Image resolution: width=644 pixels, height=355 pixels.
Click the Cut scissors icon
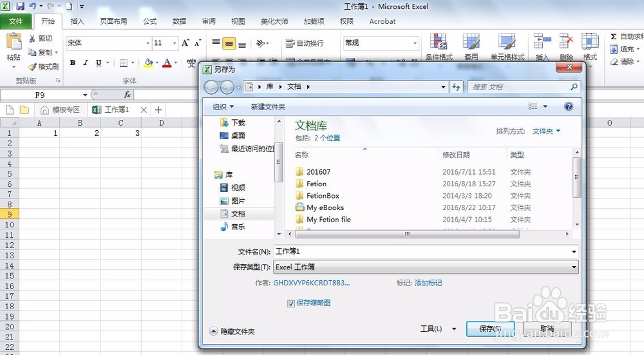pyautogui.click(x=32, y=39)
